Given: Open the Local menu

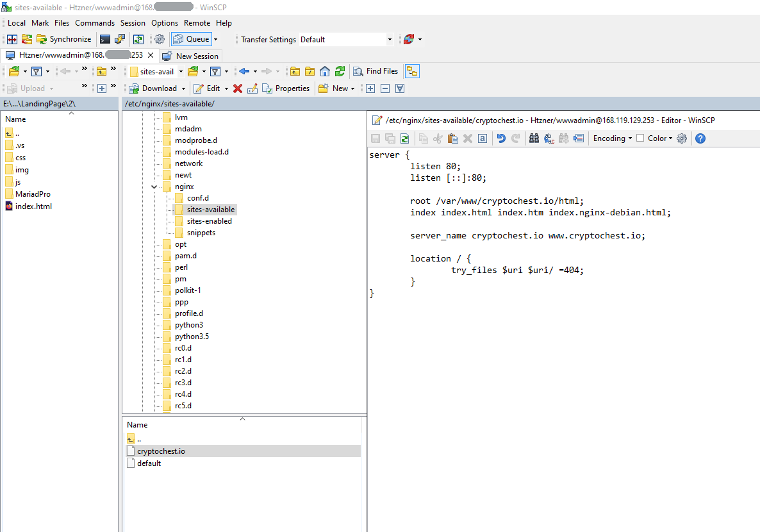Looking at the screenshot, I should (17, 23).
